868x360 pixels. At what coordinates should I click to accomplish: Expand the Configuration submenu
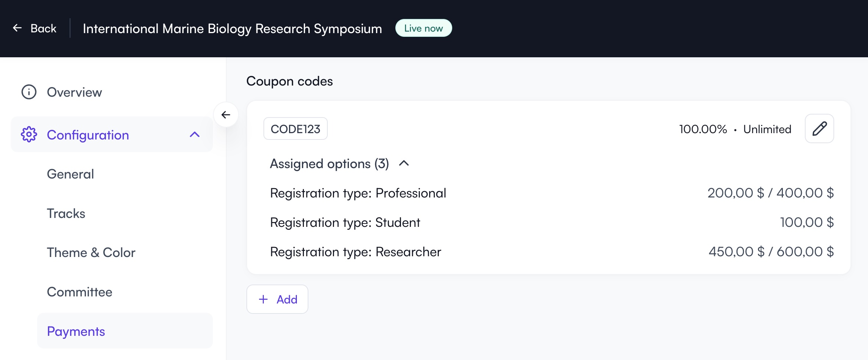point(88,135)
